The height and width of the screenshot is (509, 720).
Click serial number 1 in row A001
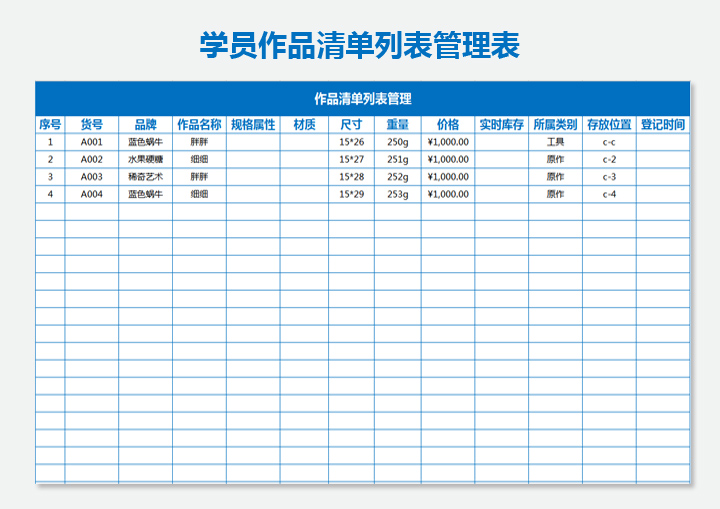(50, 142)
